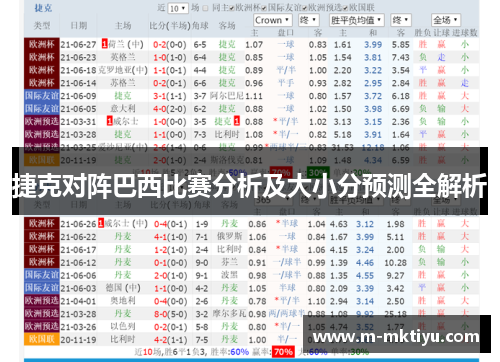Screen dimensions: 500x362
Task: Click the 类型 column header in top table
Action: [x=42, y=26]
